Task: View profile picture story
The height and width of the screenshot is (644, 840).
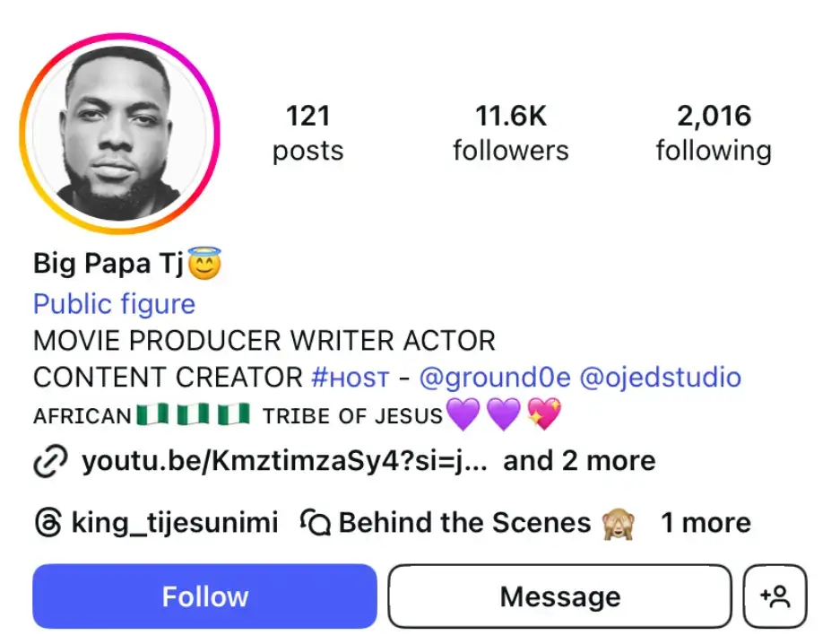Action: click(120, 134)
